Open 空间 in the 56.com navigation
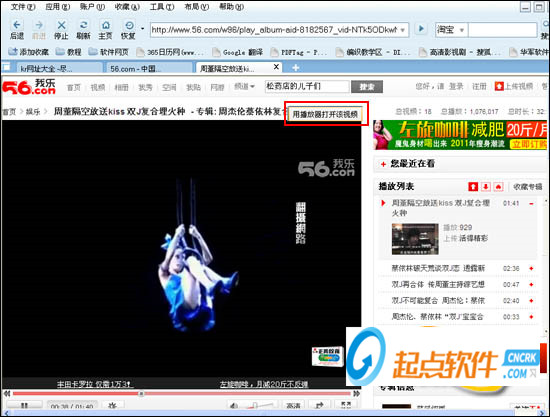Screen dimensions: 550x417 [169, 87]
